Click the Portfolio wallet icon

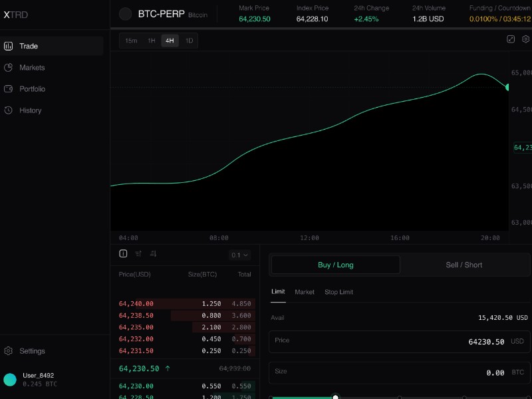coord(9,89)
